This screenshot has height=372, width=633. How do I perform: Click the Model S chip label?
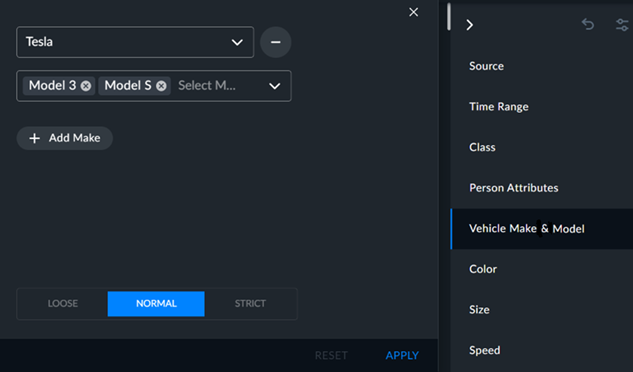pos(128,86)
